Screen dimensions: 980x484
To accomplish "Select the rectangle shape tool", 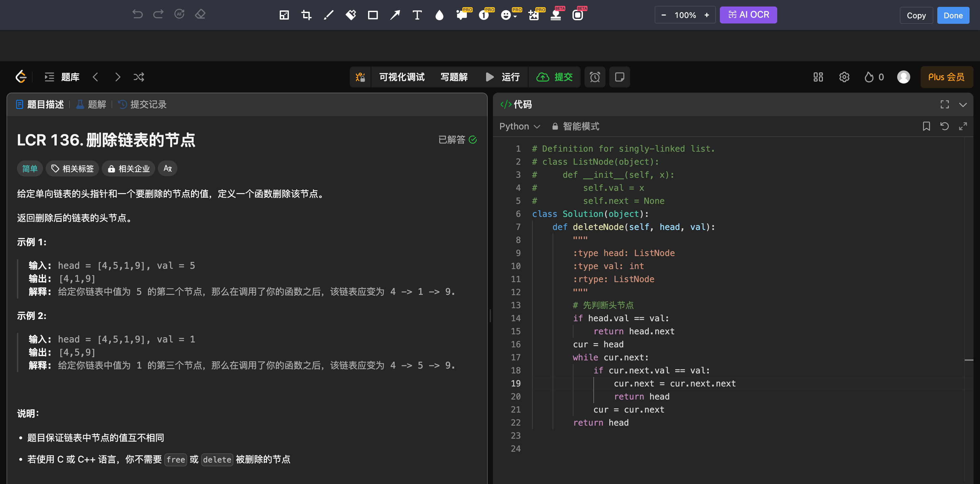I will 373,15.
